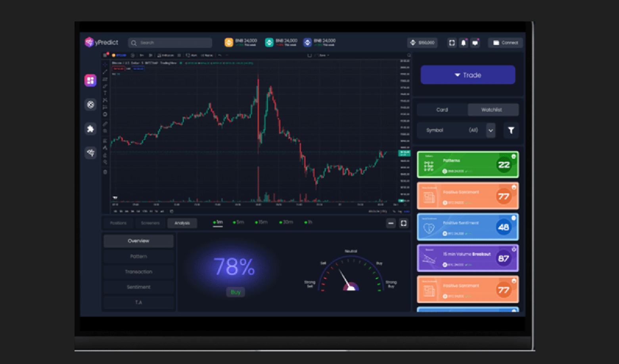Open the Indicators button in chart toolbar
The height and width of the screenshot is (364, 619).
[165, 55]
